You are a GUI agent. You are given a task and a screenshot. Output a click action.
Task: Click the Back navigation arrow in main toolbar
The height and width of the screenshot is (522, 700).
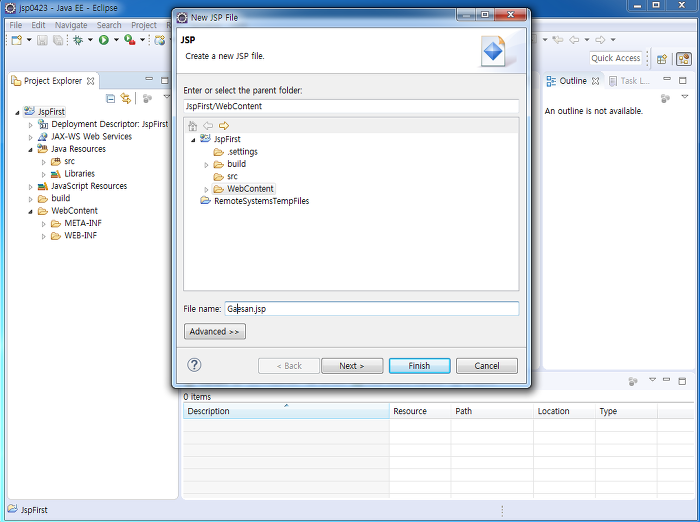pos(574,40)
